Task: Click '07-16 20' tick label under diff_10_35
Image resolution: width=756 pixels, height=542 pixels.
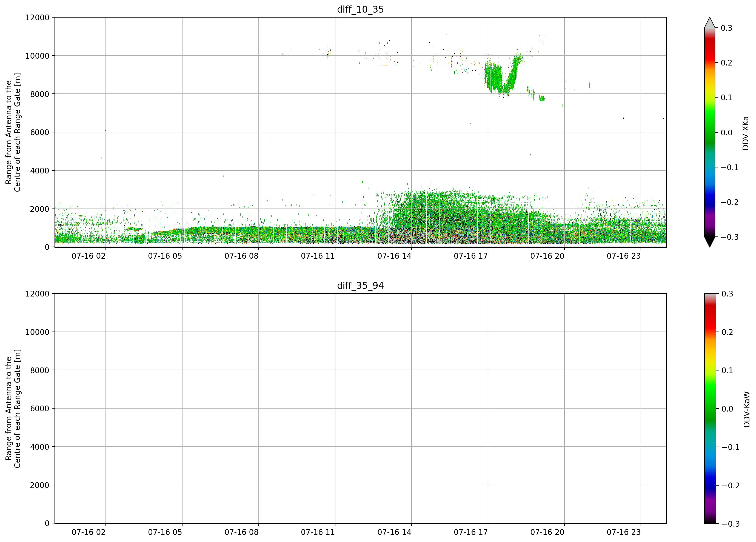Action: (x=547, y=256)
